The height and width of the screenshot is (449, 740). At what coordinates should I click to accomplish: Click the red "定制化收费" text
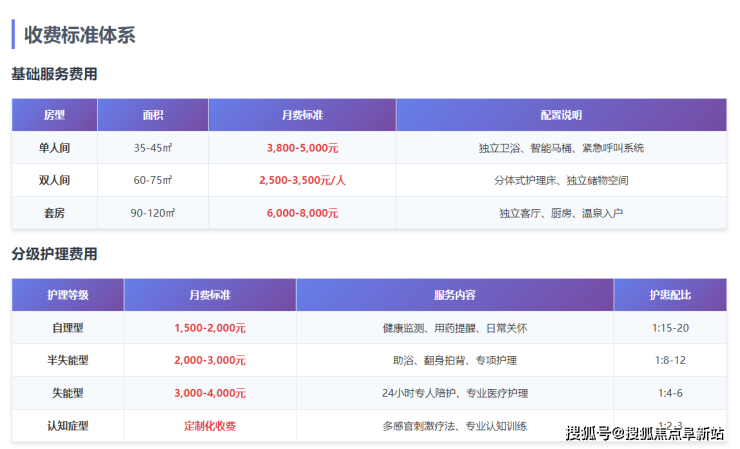[210, 425]
